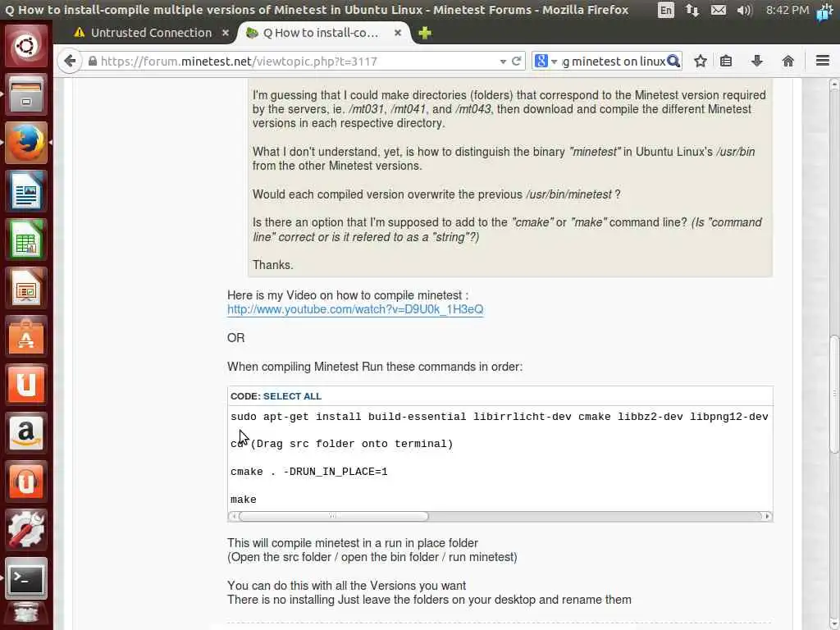Open the Ubuntu Dash home launcher

point(25,46)
